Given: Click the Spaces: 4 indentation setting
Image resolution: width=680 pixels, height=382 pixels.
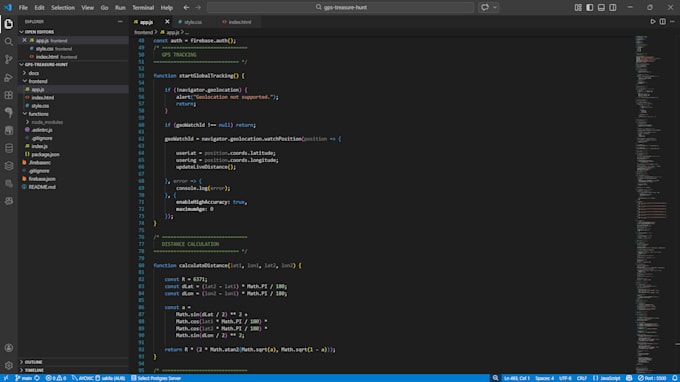Looking at the screenshot, I should tap(544, 378).
